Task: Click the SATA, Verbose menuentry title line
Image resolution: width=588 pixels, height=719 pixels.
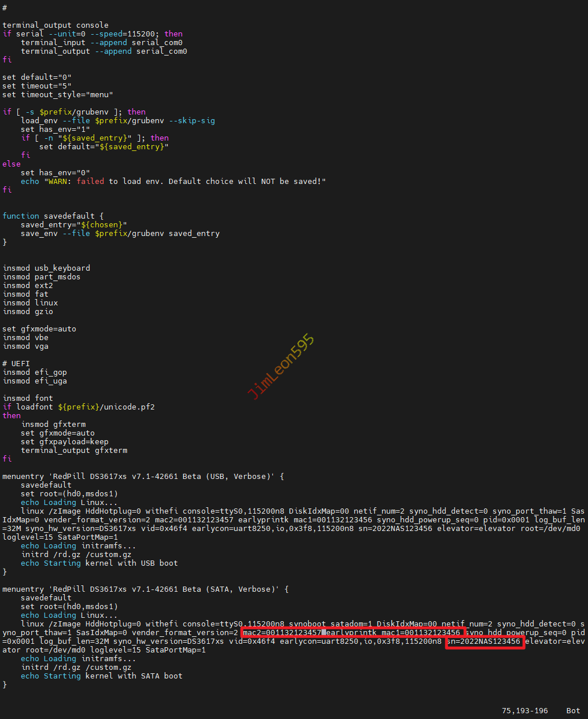Action: pos(146,589)
